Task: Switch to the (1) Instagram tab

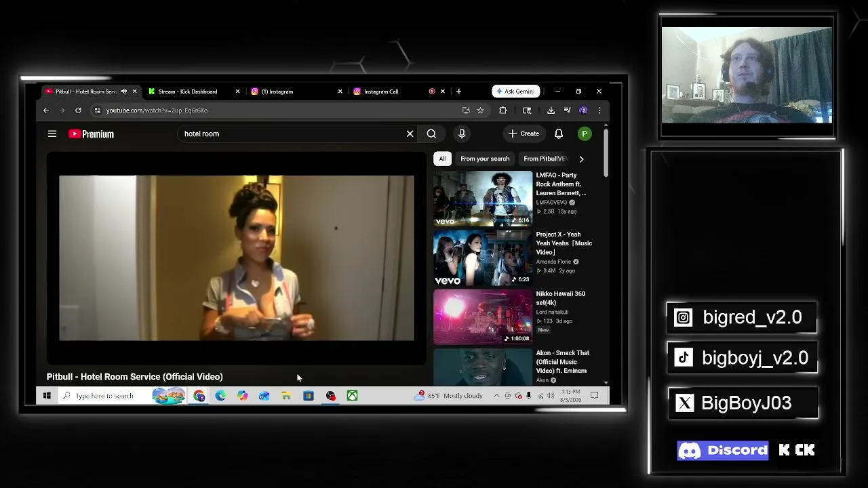Action: point(277,91)
